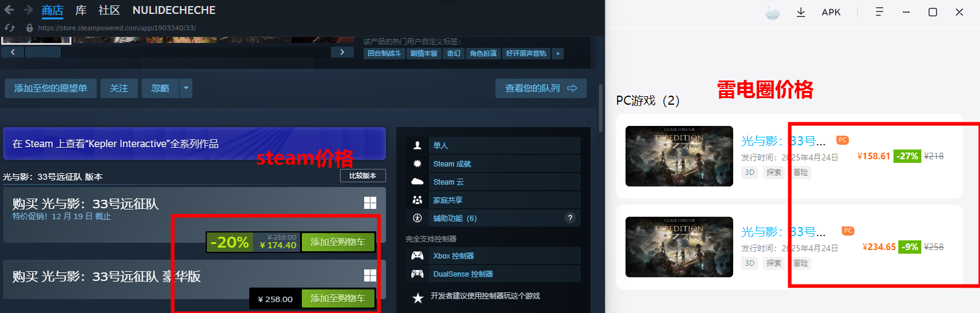Click the accessibility features icon

pos(417,218)
